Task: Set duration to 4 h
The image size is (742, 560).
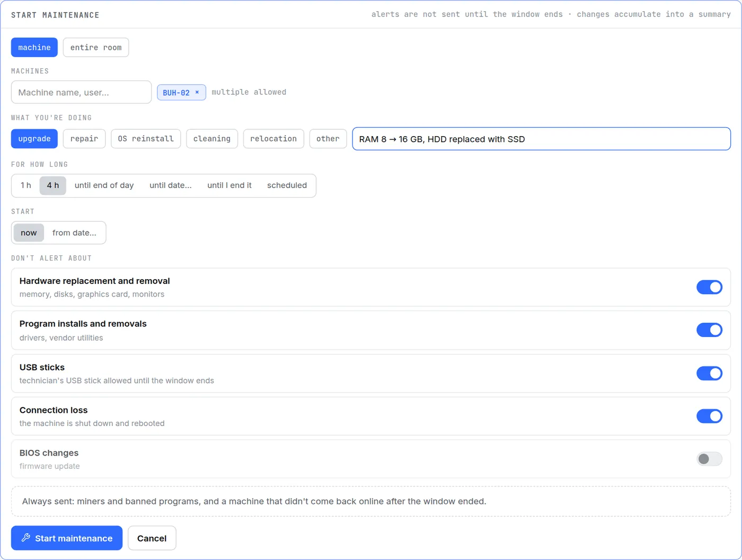Action: [x=53, y=185]
